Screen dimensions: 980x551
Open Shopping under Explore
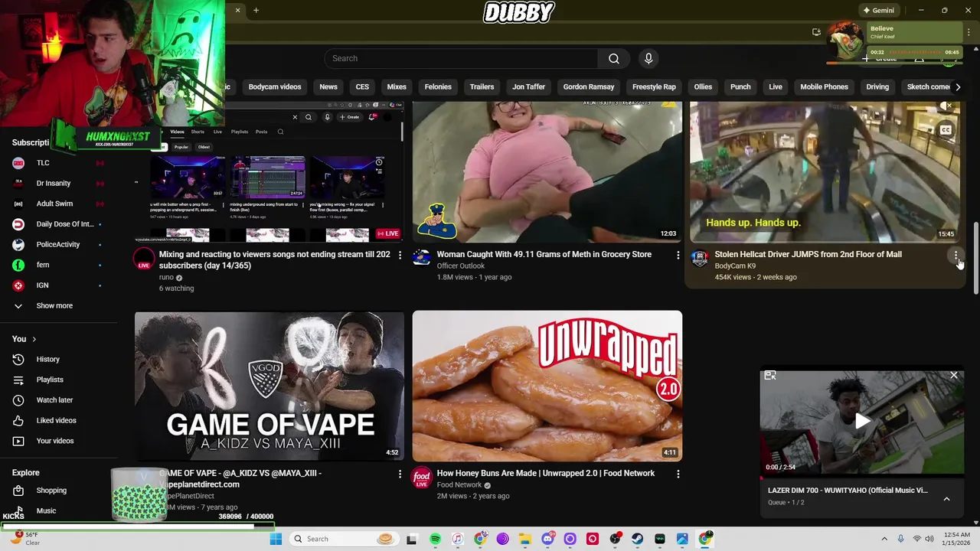tap(51, 491)
